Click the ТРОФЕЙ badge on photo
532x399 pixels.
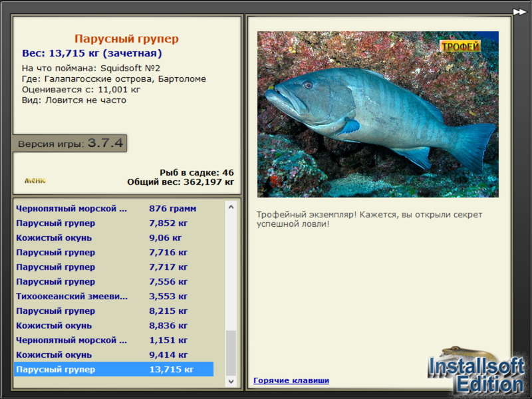coord(460,47)
